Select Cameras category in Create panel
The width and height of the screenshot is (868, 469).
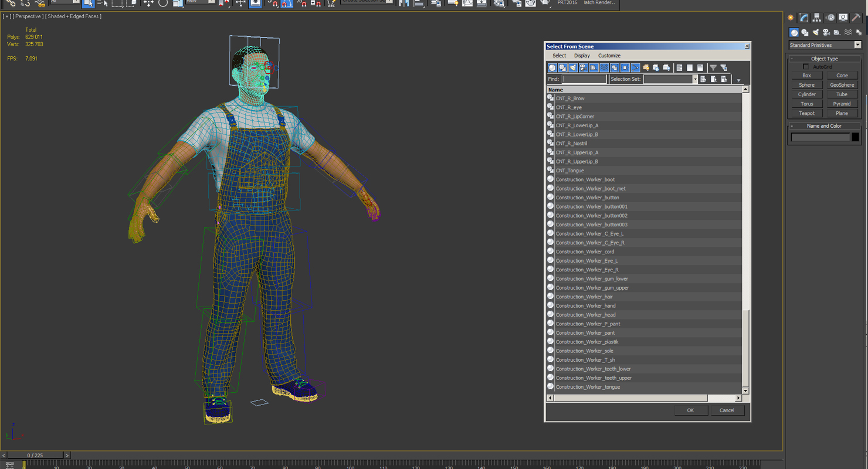tap(826, 33)
